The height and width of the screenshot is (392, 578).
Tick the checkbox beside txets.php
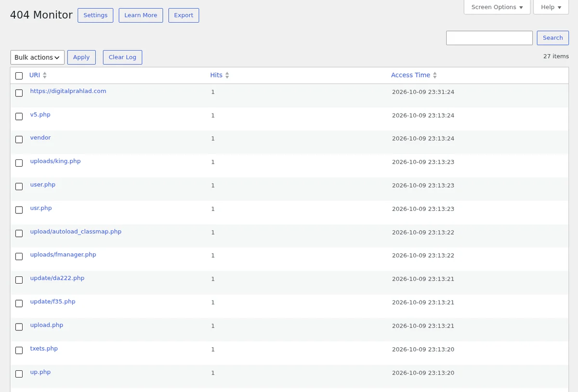click(x=19, y=350)
